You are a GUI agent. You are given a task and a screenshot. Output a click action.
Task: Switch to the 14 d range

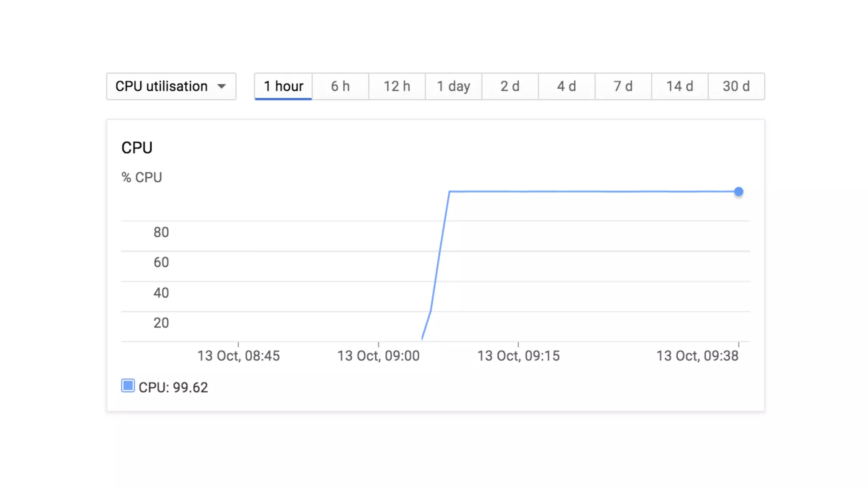(x=679, y=86)
